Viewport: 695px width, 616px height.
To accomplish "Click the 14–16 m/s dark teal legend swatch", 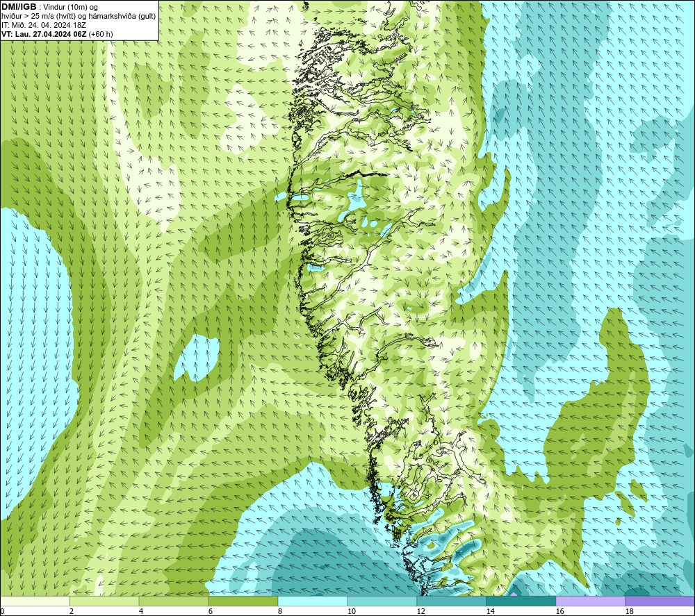I will click(521, 601).
